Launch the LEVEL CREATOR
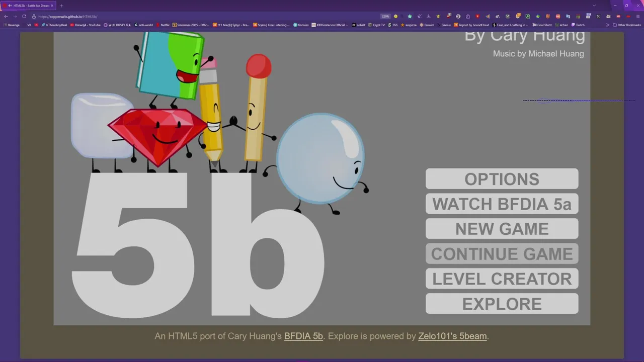This screenshot has width=644, height=362. pyautogui.click(x=502, y=279)
